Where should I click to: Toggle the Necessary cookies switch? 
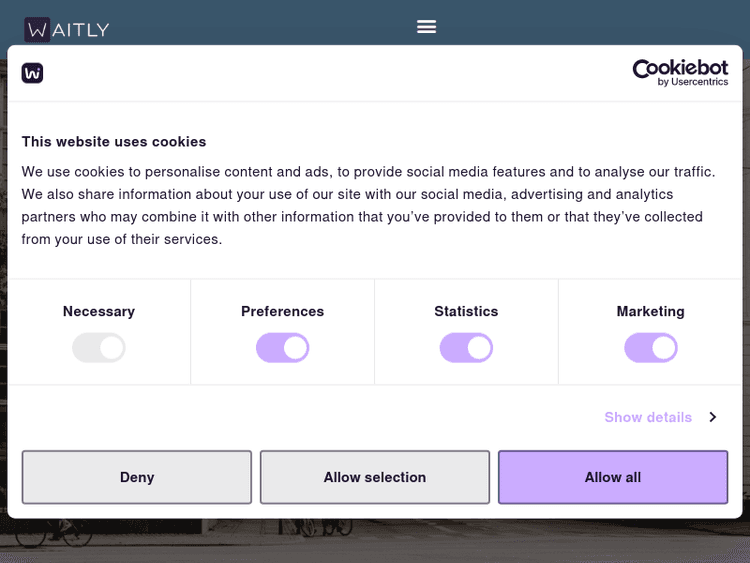(x=99, y=348)
